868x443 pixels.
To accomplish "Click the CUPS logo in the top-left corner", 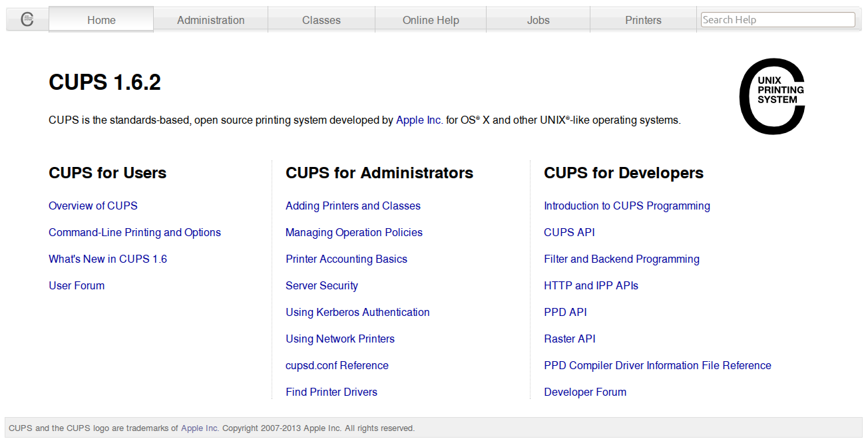I will click(x=25, y=19).
